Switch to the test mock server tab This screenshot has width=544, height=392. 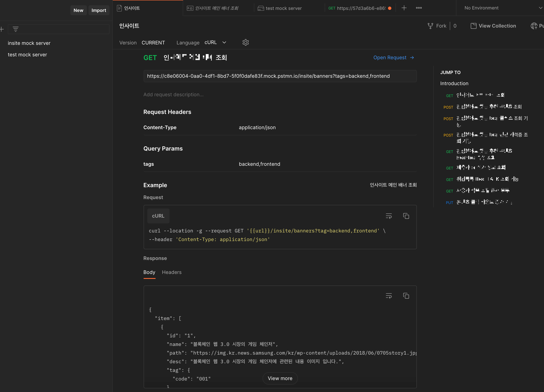coord(283,8)
